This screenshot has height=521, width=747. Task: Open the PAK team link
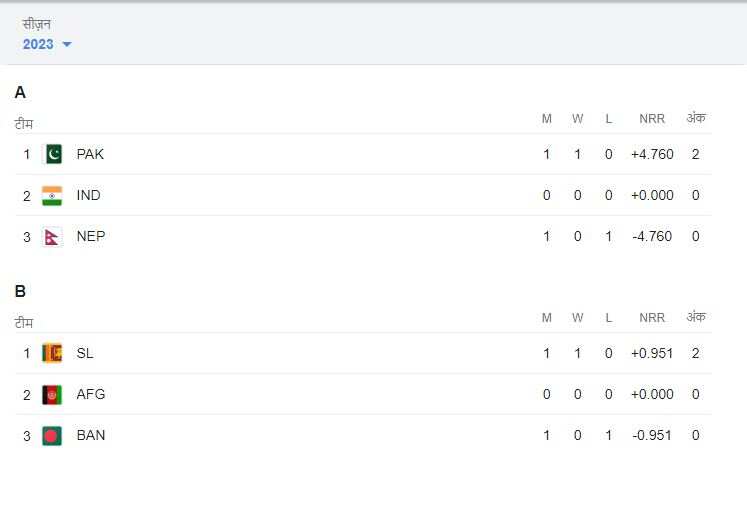[x=90, y=154]
